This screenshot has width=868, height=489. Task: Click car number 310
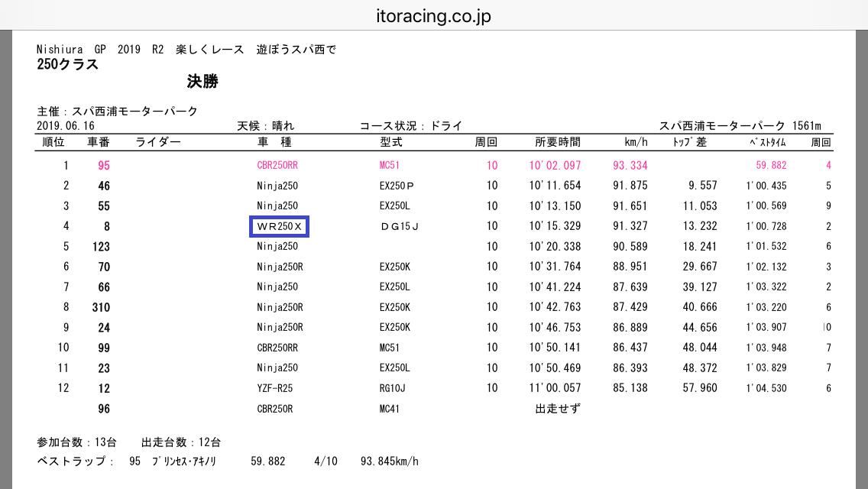(x=101, y=307)
